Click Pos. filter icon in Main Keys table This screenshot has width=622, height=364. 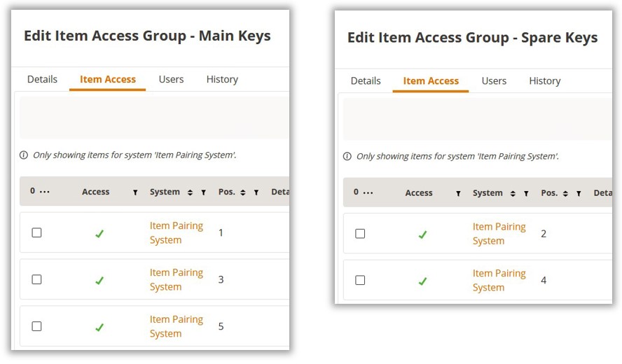click(x=256, y=192)
